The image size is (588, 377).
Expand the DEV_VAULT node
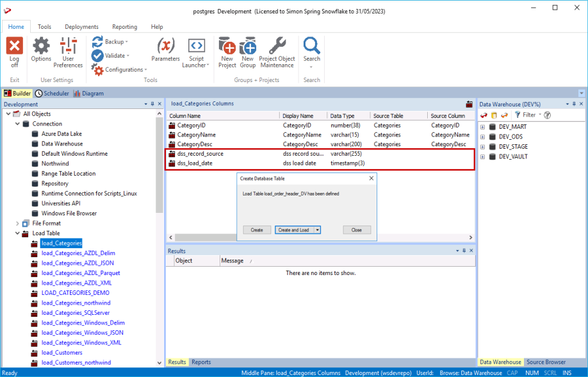click(482, 156)
